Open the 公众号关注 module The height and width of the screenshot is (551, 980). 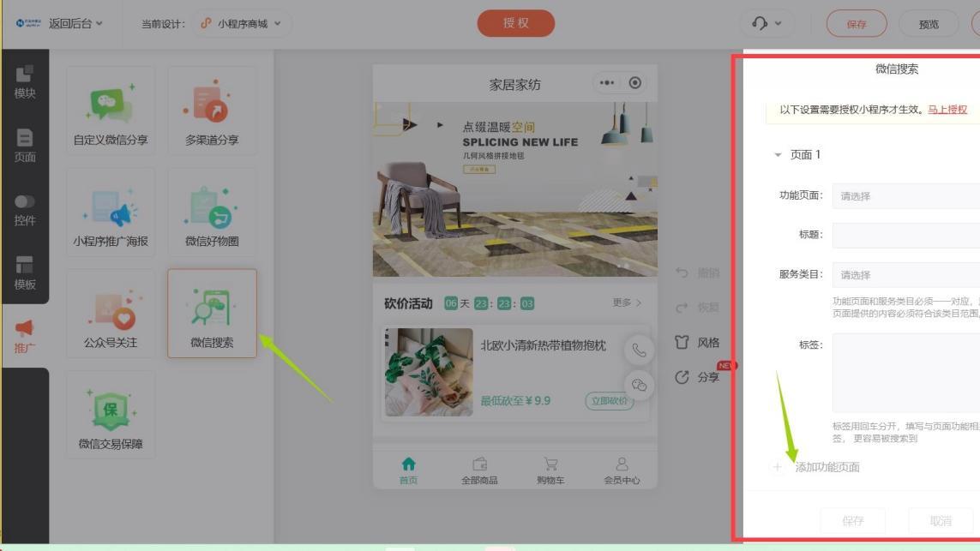[110, 314]
